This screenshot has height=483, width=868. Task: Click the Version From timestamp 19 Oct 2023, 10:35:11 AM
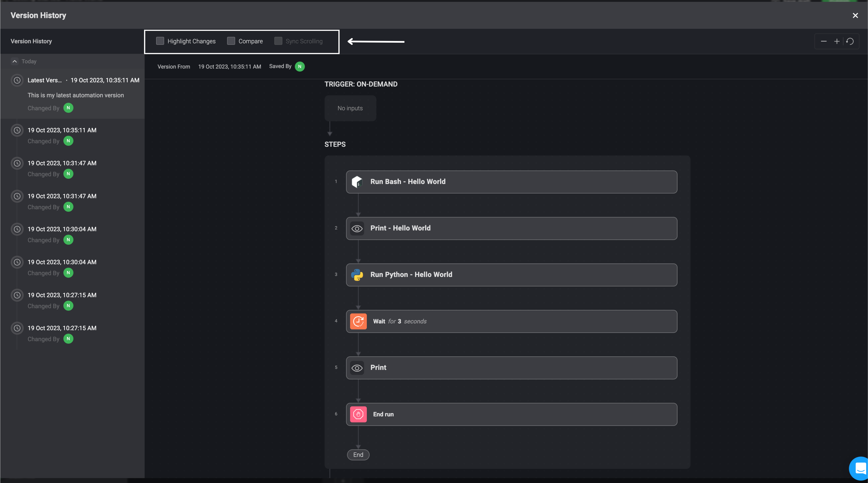tap(229, 67)
